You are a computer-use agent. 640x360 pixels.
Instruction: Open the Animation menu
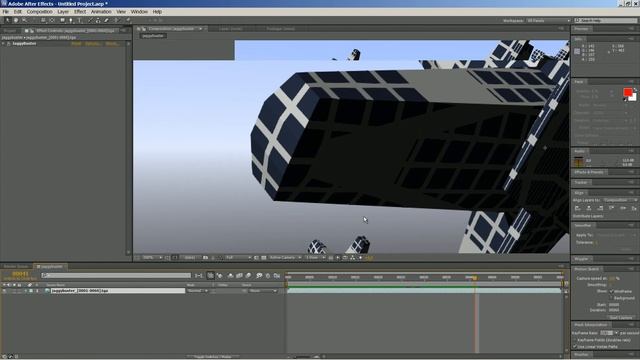(x=101, y=12)
